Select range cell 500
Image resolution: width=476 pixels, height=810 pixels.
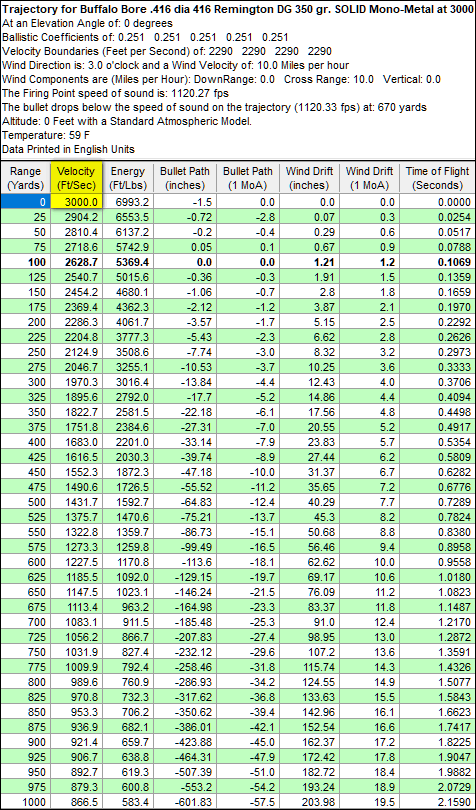(25, 501)
